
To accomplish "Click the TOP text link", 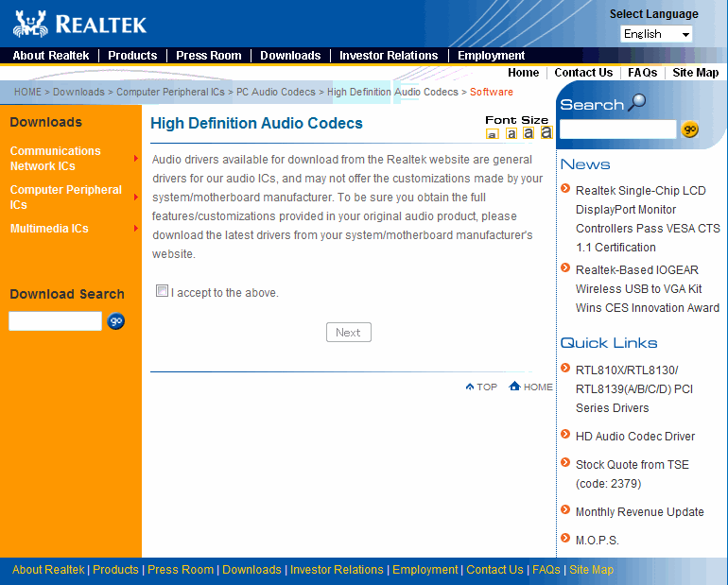I will click(487, 387).
